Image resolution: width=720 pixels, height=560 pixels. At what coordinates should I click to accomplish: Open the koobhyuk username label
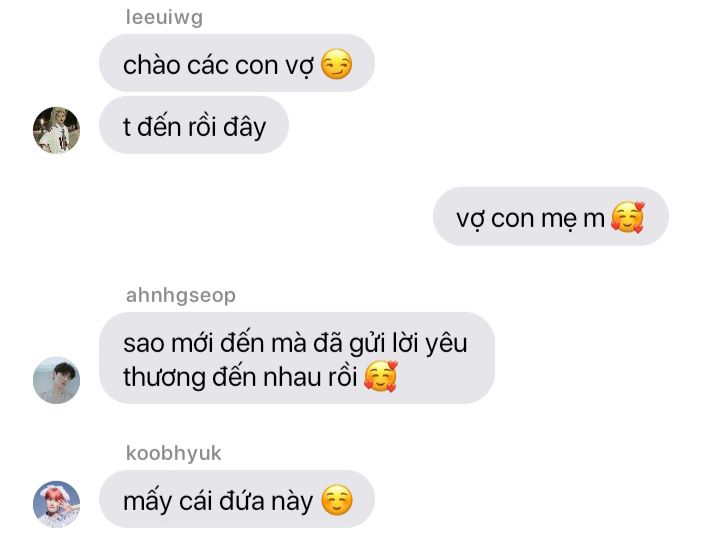coord(174,453)
